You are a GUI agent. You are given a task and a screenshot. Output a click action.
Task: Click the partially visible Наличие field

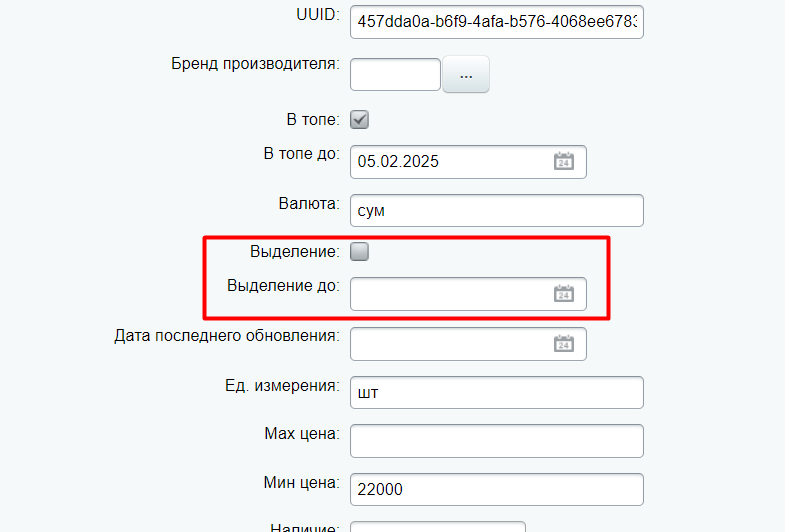tap(438, 526)
